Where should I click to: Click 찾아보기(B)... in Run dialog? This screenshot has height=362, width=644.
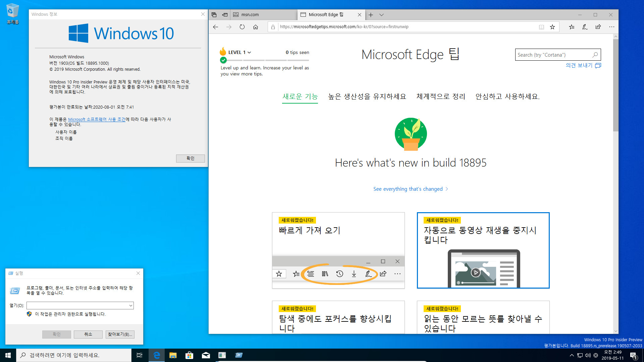[x=120, y=334]
